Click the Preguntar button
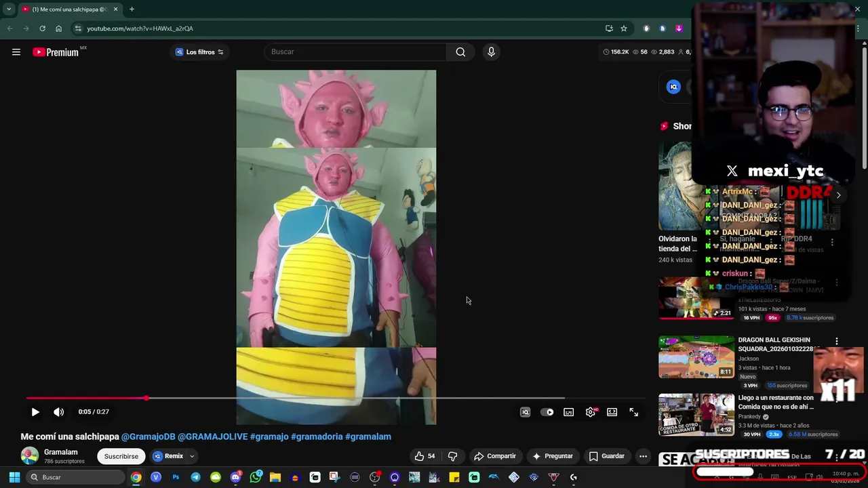 coord(553,456)
